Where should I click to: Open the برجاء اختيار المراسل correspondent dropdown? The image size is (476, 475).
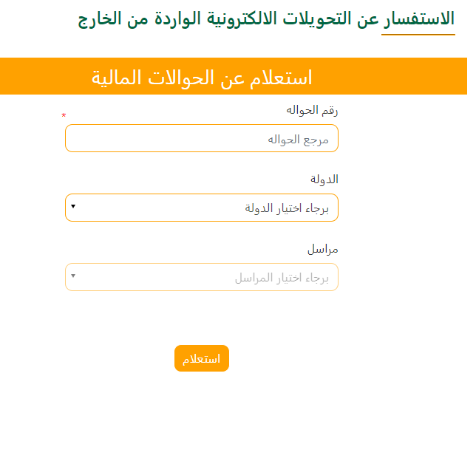202,277
